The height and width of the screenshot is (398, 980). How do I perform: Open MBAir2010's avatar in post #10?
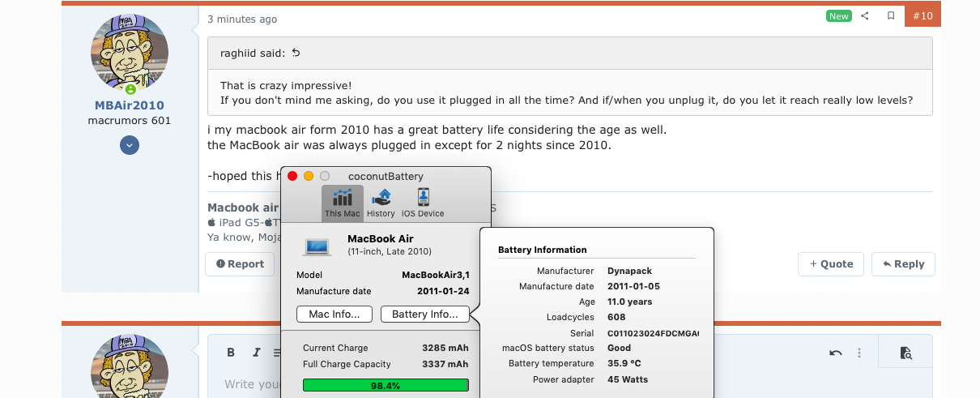(x=130, y=53)
